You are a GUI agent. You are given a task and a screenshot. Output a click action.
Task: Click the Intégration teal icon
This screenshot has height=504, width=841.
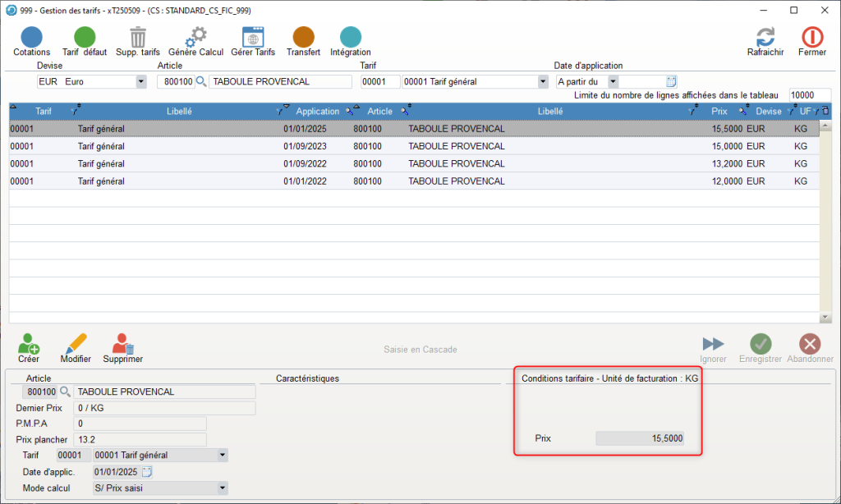click(350, 38)
